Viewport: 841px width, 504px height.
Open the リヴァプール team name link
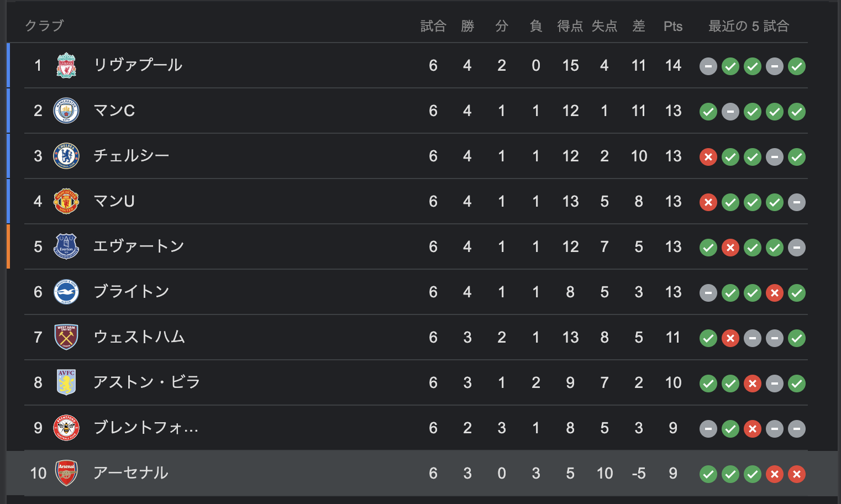click(138, 65)
